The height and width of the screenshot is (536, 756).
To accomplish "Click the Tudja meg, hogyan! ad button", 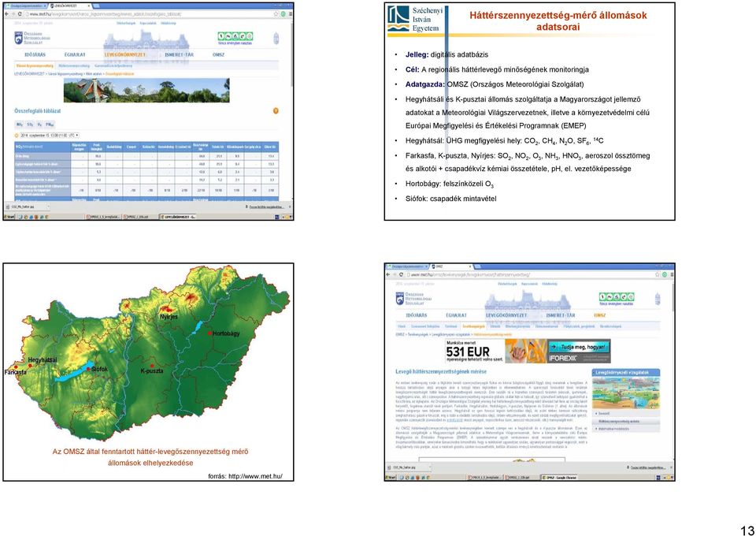I will pos(579,346).
